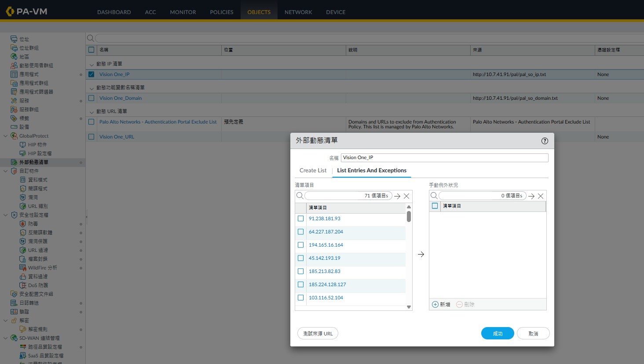Image resolution: width=644 pixels, height=364 pixels.
Task: Collapse the 動態 URL 清單 group
Action: [91, 112]
